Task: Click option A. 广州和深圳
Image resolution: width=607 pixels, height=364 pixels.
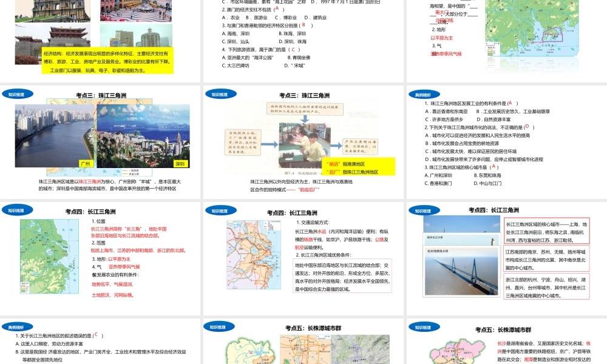Action: coord(438,175)
